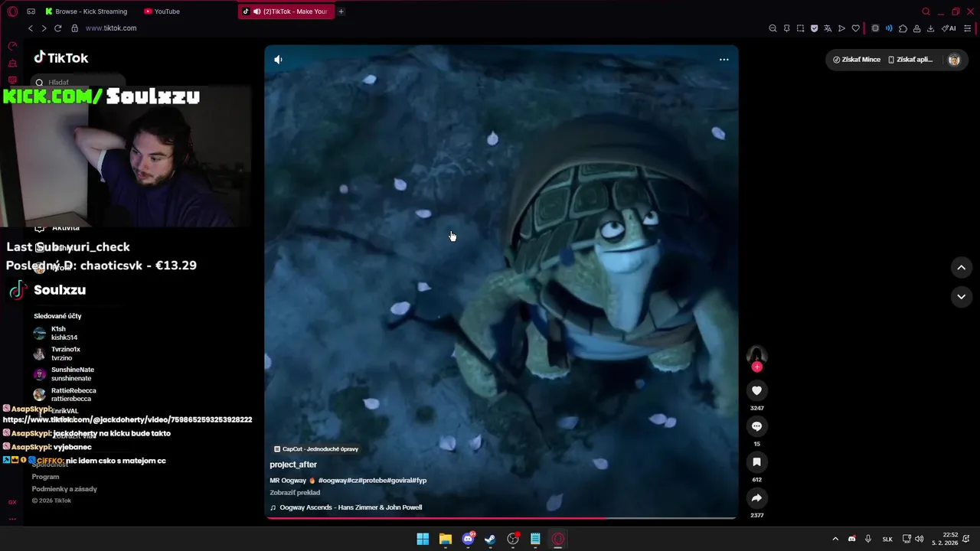The width and height of the screenshot is (980, 551).
Task: Switch to the YouTube tab
Action: tap(162, 11)
